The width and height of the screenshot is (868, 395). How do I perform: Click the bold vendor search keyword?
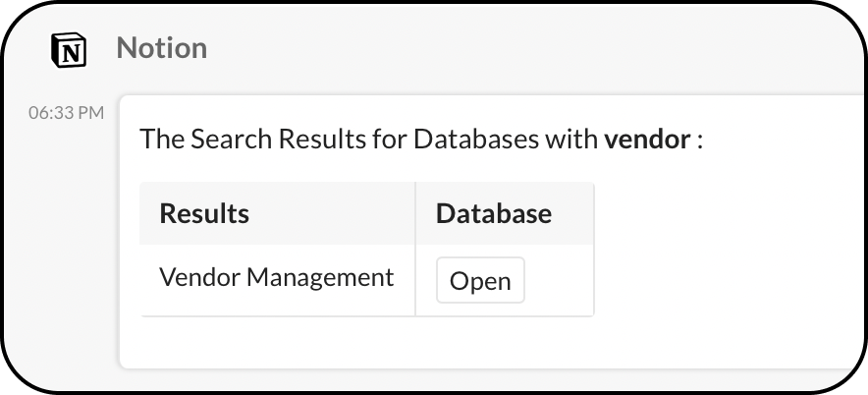pyautogui.click(x=647, y=139)
